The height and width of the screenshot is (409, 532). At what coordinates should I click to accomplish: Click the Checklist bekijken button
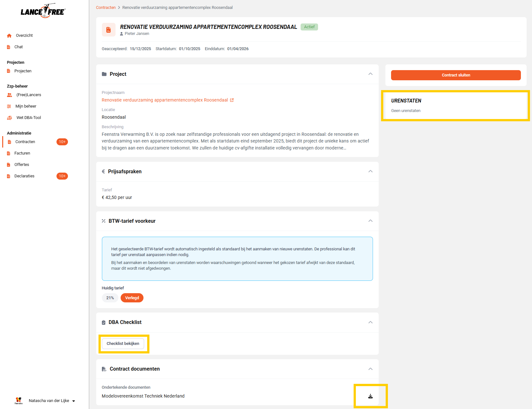[123, 344]
